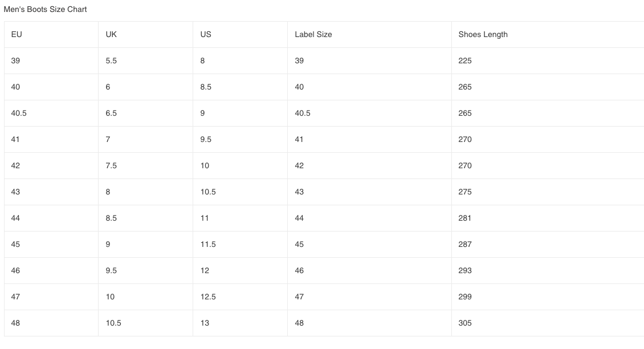The image size is (644, 349).
Task: Select the 305 shoes length cell
Action: [x=465, y=323]
